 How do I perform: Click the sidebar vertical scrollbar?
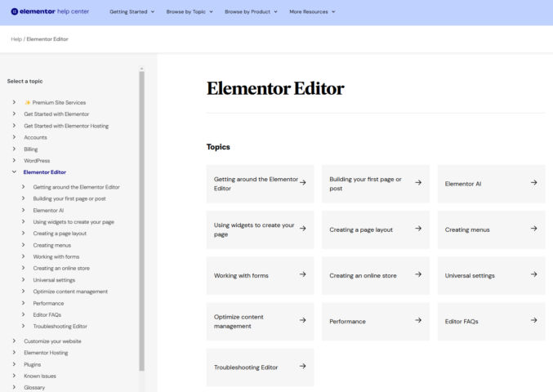142,221
